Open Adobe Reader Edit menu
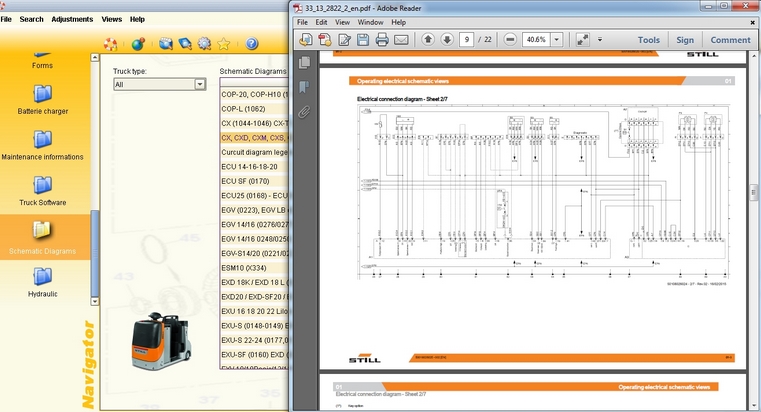This screenshot has width=761, height=412. (x=321, y=22)
